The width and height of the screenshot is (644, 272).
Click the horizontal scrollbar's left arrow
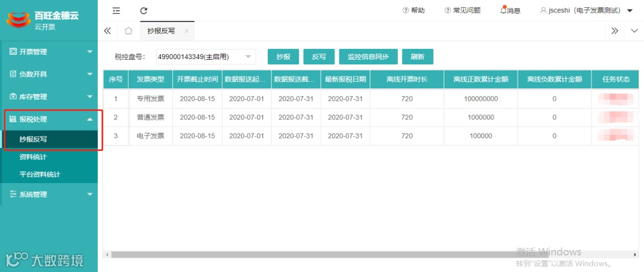[107, 255]
